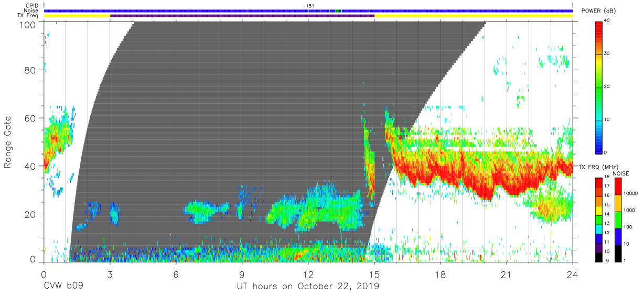Click the NOISE color scale
Viewport: 644px width, 297px height.
click(x=618, y=219)
